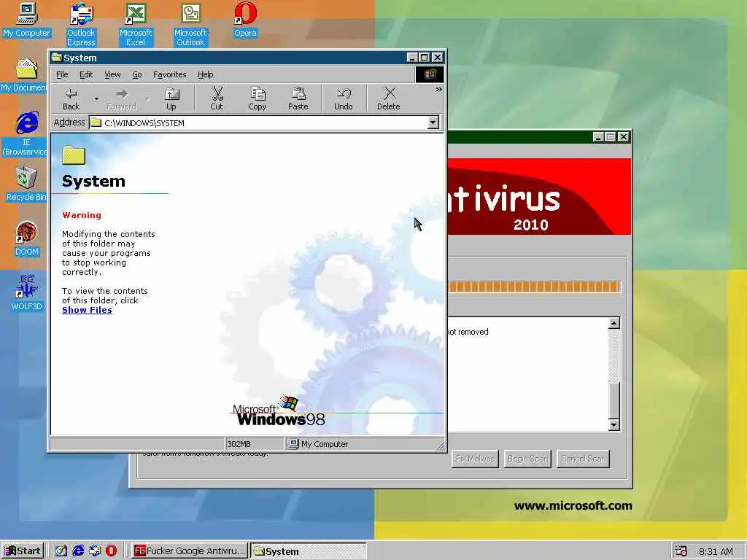The height and width of the screenshot is (560, 747).
Task: Launch Outlook Express from the desktop
Action: 81,25
